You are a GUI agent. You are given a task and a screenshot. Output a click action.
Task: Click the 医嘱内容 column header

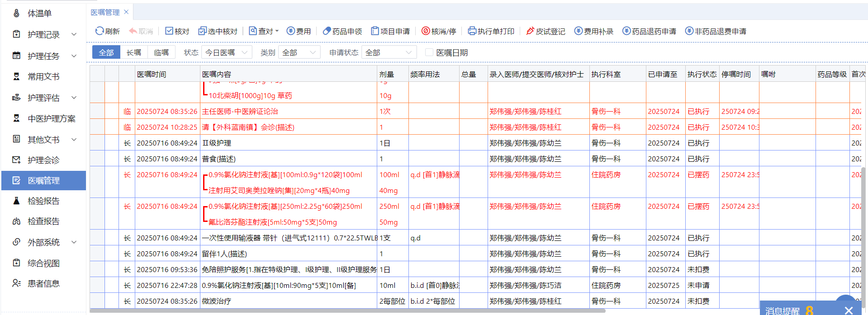pyautogui.click(x=289, y=74)
